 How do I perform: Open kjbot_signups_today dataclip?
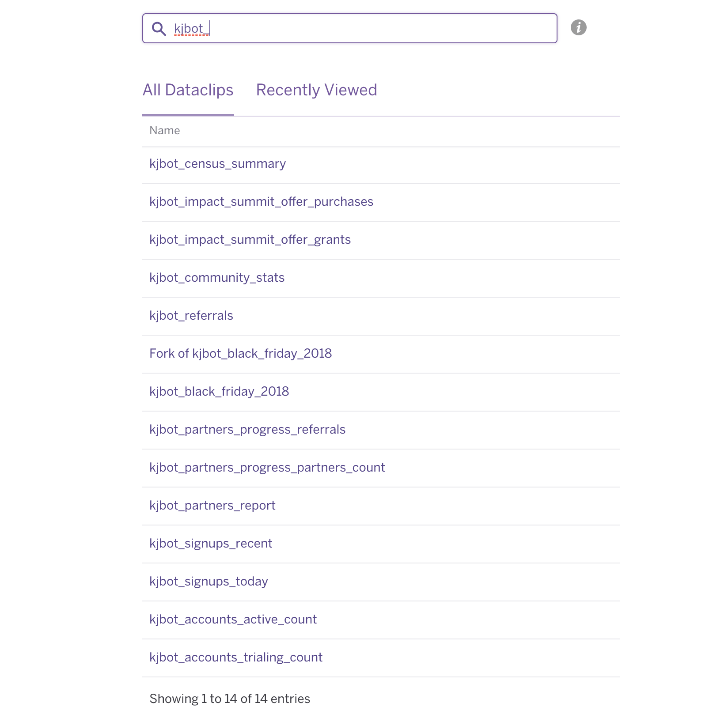point(209,582)
